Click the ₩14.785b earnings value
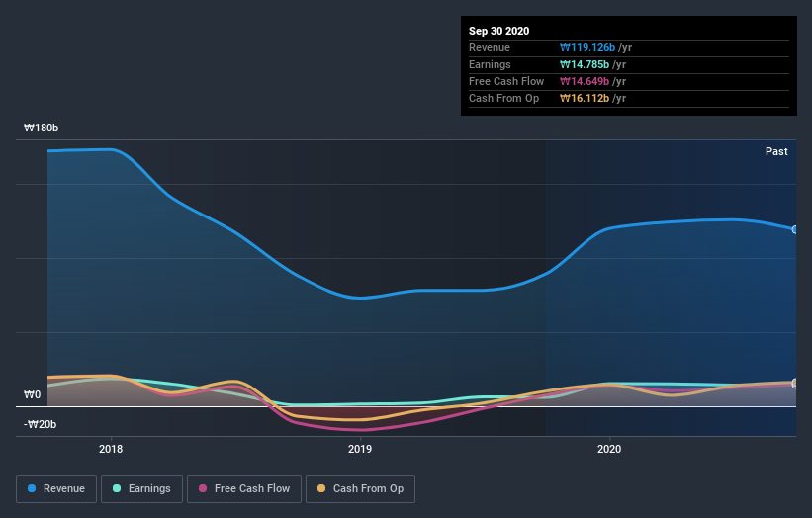 (585, 64)
